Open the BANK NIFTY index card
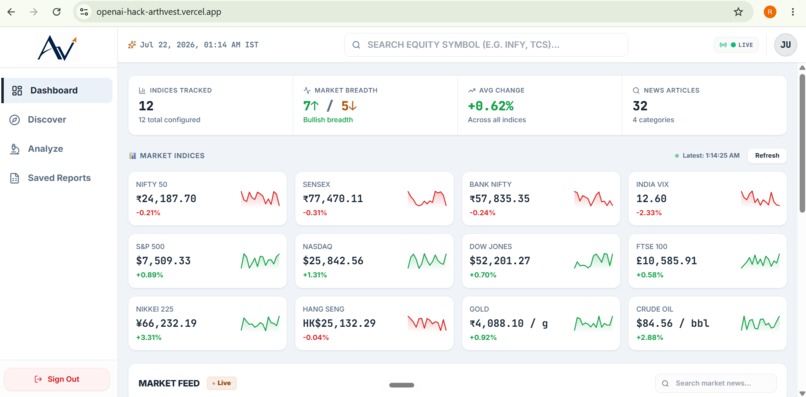 [x=541, y=198]
